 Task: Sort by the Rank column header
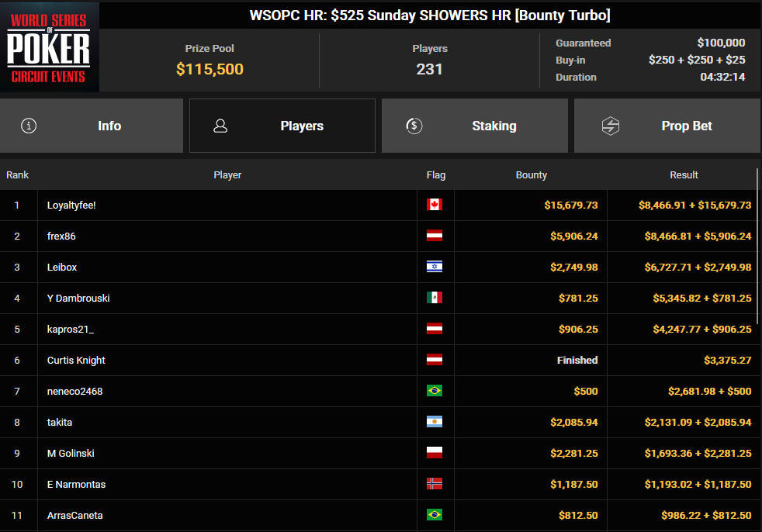[18, 174]
